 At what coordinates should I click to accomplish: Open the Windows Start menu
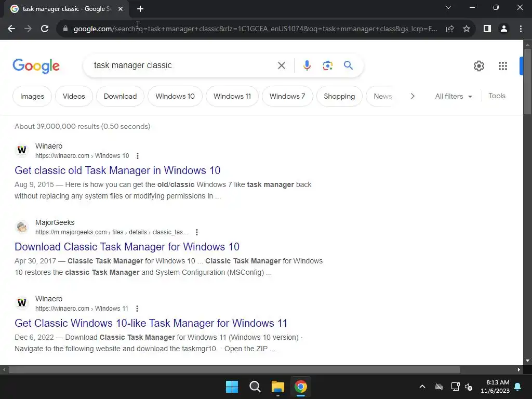coord(232,387)
